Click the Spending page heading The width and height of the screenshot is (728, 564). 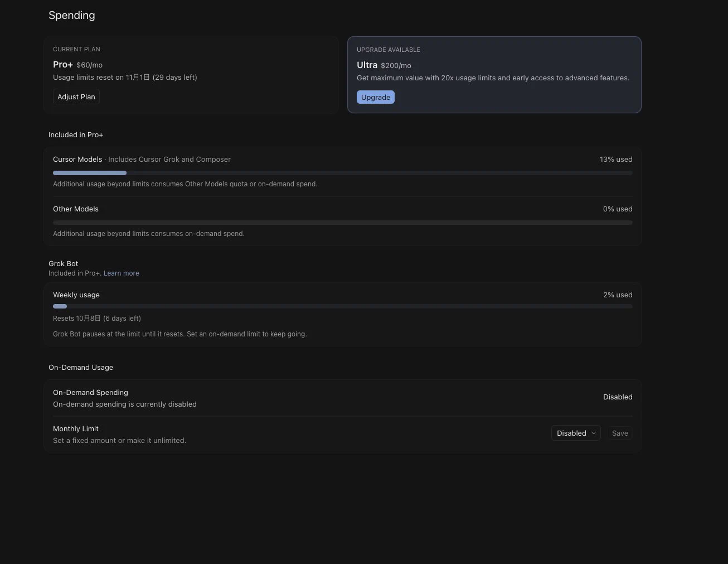coord(72,15)
